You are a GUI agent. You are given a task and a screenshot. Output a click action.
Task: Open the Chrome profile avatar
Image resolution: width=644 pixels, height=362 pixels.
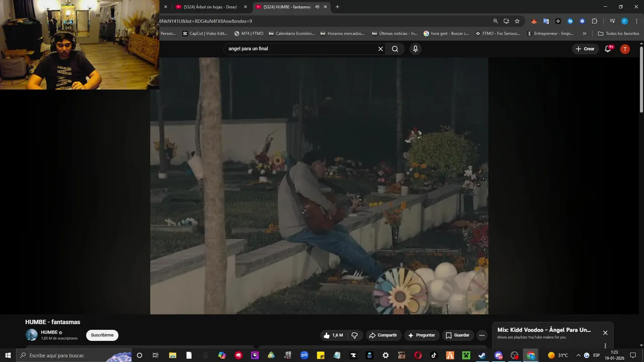624,21
